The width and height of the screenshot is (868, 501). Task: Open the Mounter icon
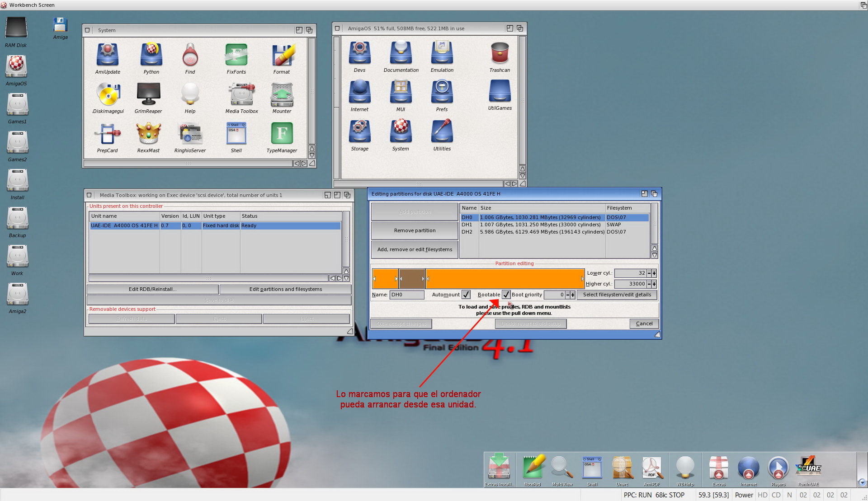pos(282,94)
